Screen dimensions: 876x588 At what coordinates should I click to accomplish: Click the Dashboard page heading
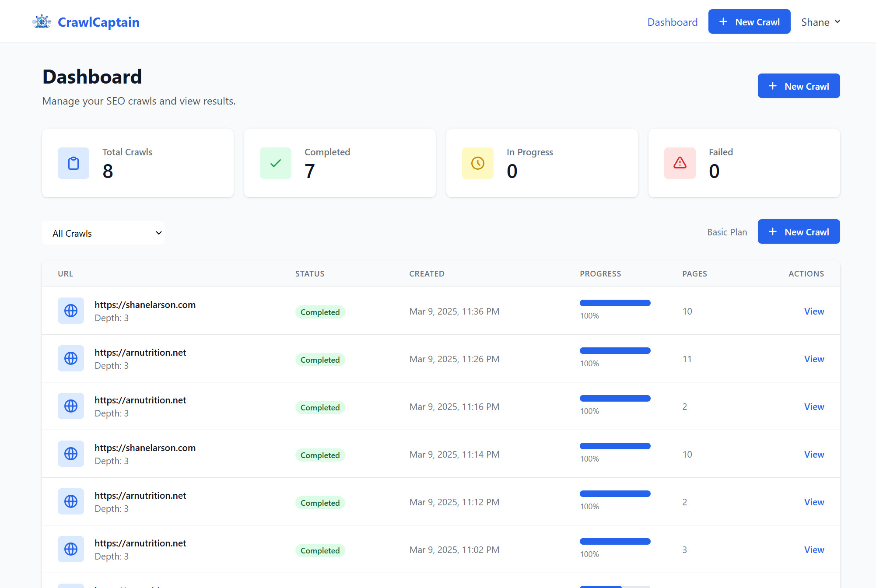pos(92,77)
